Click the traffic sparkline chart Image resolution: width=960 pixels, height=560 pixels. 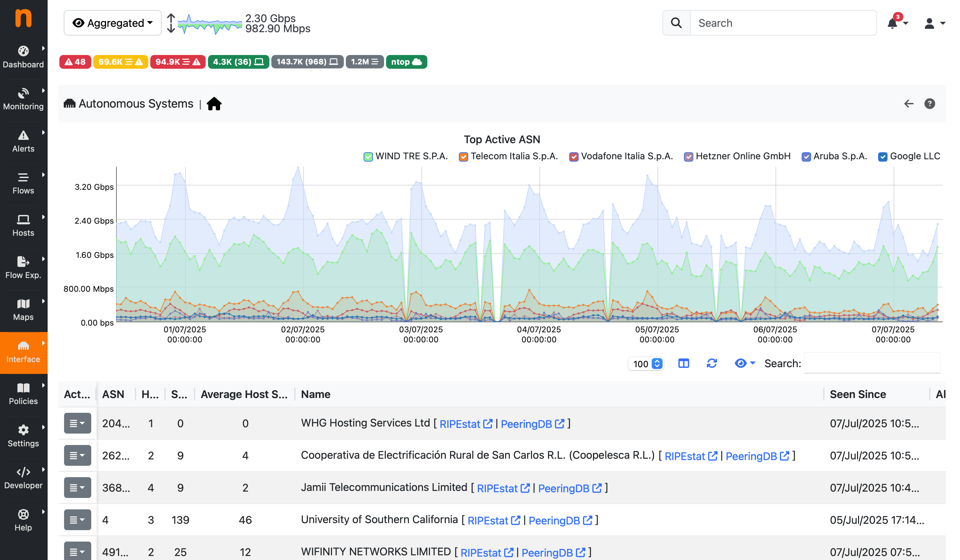click(210, 24)
